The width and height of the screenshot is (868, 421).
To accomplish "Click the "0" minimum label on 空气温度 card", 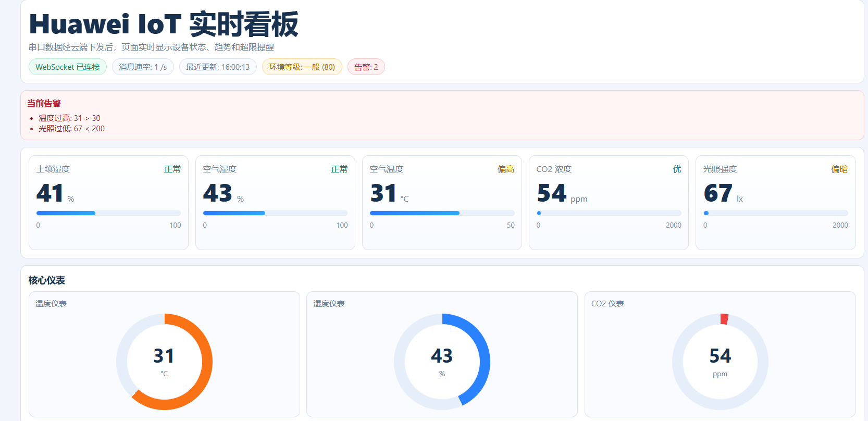I will click(371, 225).
